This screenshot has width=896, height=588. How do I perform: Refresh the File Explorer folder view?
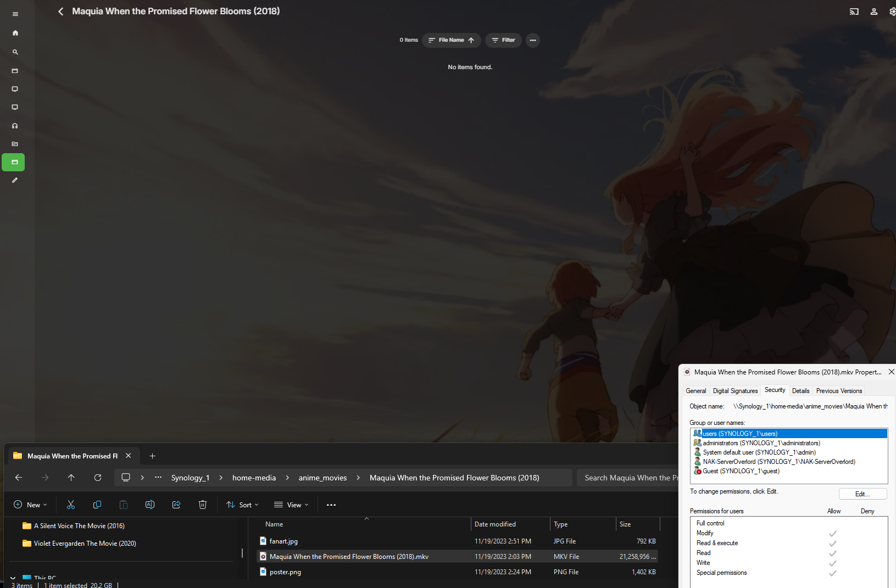coord(98,478)
